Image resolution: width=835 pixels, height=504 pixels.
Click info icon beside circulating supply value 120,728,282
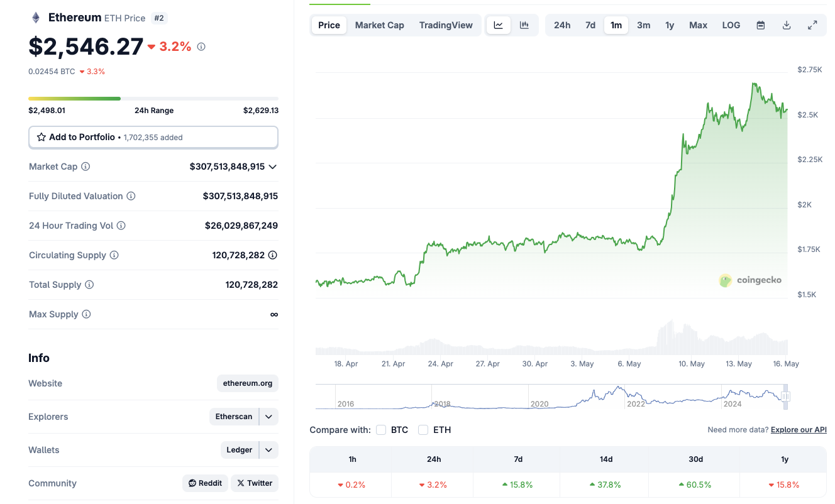point(273,255)
